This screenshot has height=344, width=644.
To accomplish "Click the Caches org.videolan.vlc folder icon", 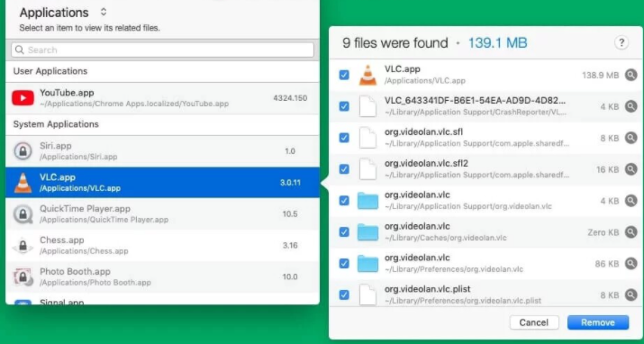I will pos(367,232).
